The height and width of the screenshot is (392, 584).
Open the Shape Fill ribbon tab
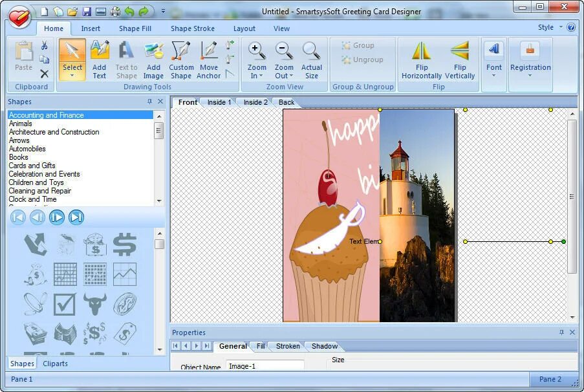135,28
